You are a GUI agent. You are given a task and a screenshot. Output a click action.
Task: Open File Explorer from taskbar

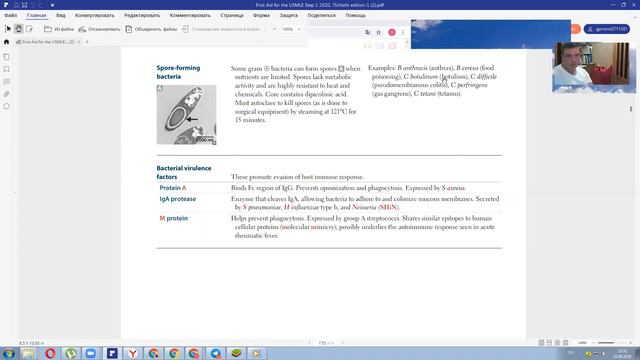click(28, 353)
